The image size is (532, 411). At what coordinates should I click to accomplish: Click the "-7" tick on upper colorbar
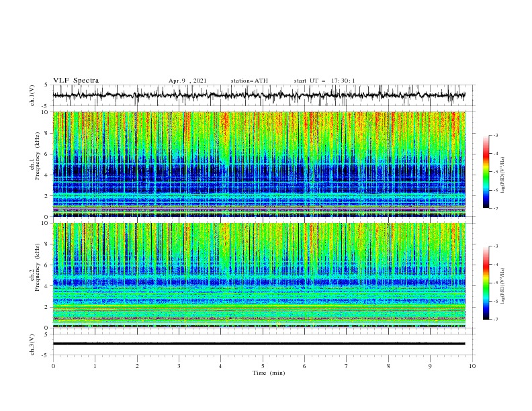(x=495, y=209)
